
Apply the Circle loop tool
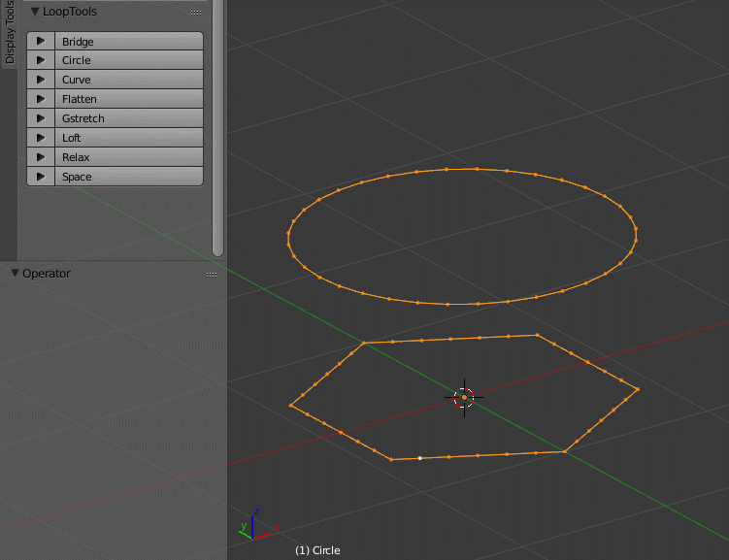[x=129, y=60]
